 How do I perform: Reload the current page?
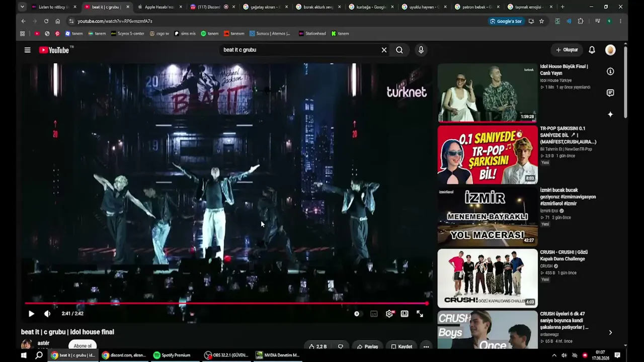46,21
